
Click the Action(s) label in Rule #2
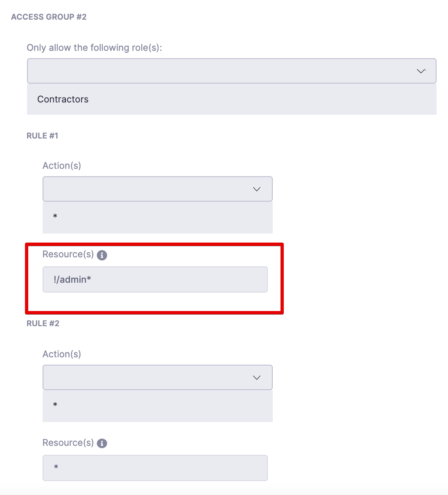pos(62,354)
